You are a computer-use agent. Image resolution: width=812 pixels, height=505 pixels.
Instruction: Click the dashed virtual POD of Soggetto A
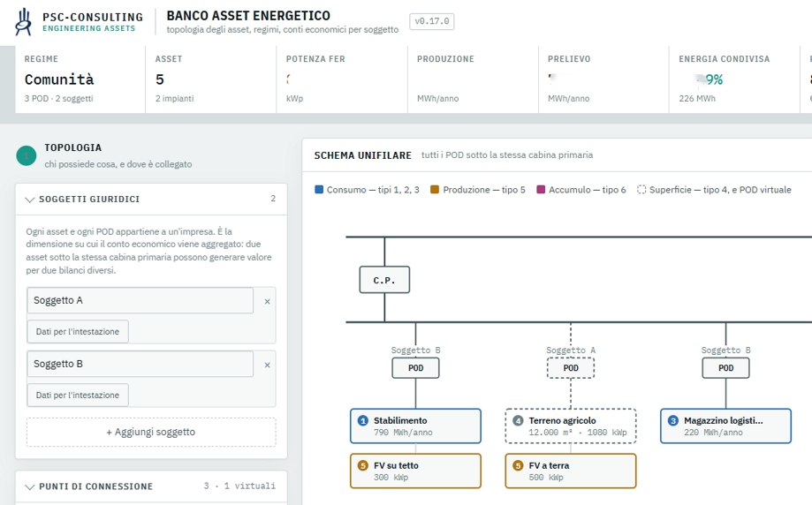[571, 368]
